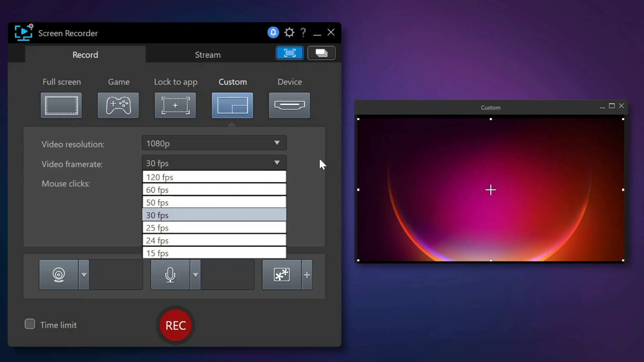Click the left-middle handle of Custom region
This screenshot has height=362, width=644.
(x=358, y=190)
